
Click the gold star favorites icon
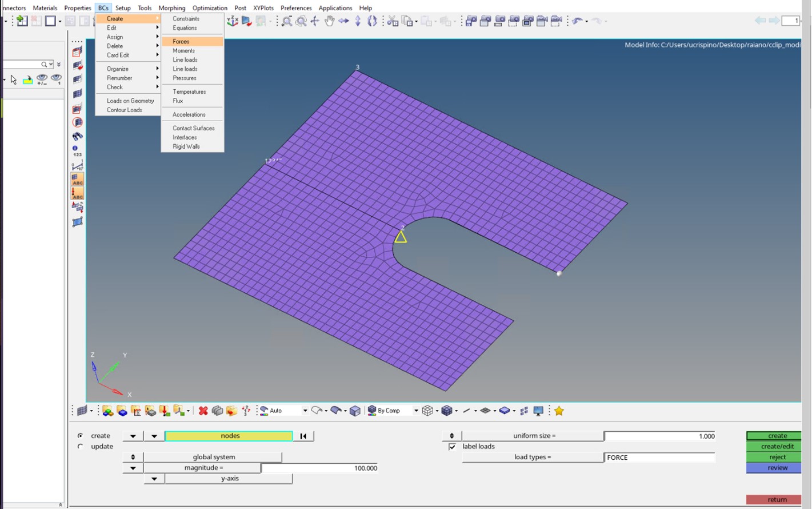click(559, 411)
